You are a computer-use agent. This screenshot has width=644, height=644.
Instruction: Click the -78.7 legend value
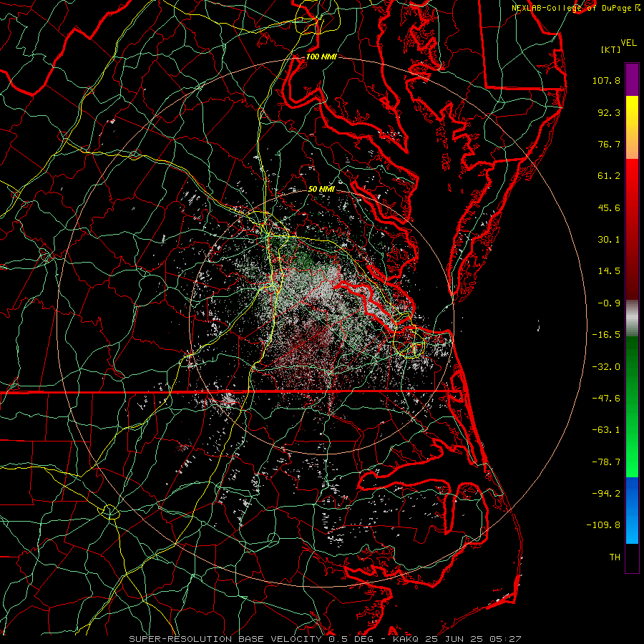pos(606,462)
